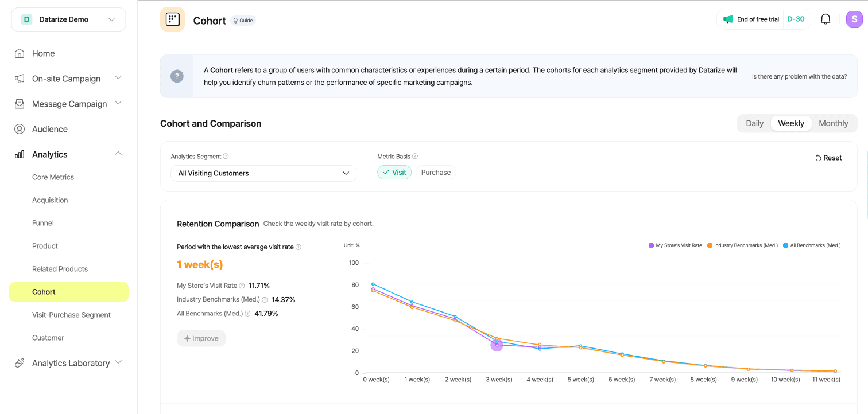Viewport: 868px width, 414px height.
Task: Expand the Message Campaign chevron
Action: 118,103
